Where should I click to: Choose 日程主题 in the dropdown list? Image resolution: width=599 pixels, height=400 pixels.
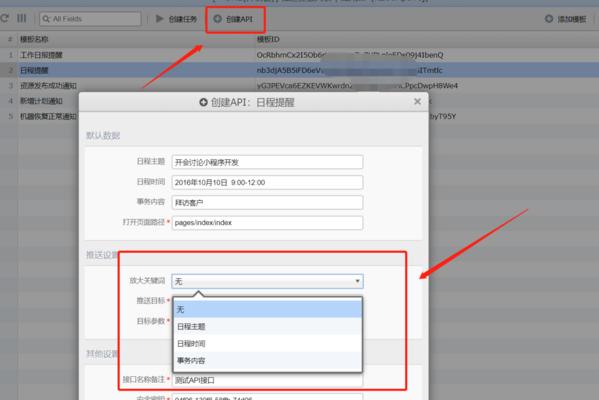coord(267,326)
